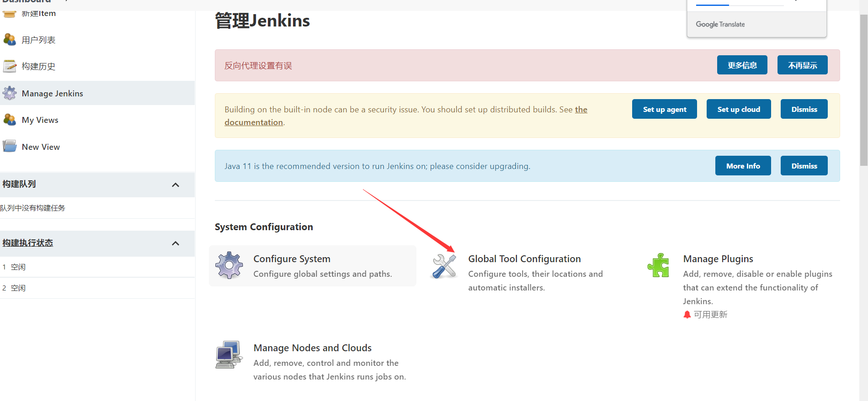Open 构建历史 in the sidebar
Image resolution: width=868 pixels, height=401 pixels.
(x=38, y=67)
